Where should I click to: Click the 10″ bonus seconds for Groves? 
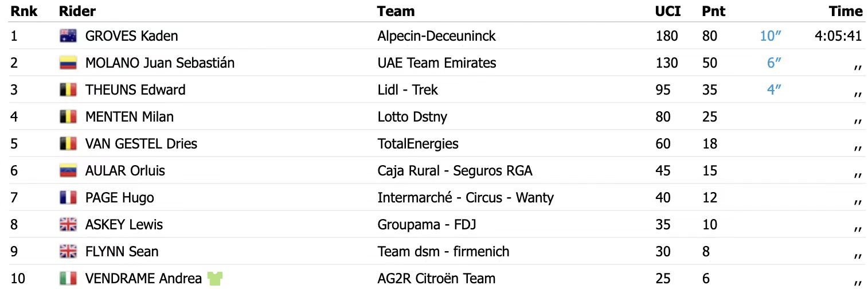click(771, 36)
